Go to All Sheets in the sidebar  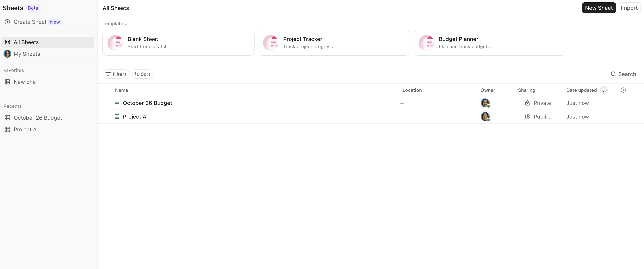[48, 42]
